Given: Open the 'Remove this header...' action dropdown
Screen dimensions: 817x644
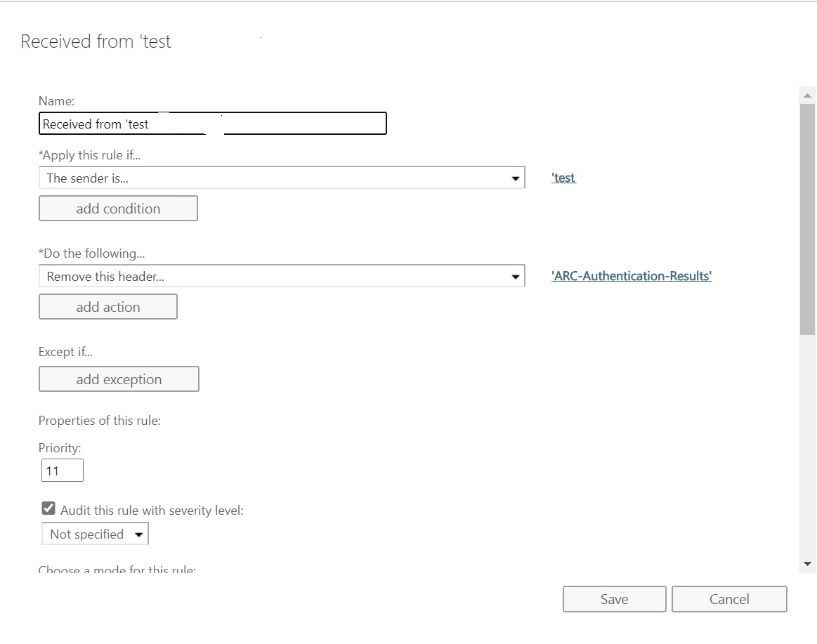Looking at the screenshot, I should pyautogui.click(x=281, y=275).
